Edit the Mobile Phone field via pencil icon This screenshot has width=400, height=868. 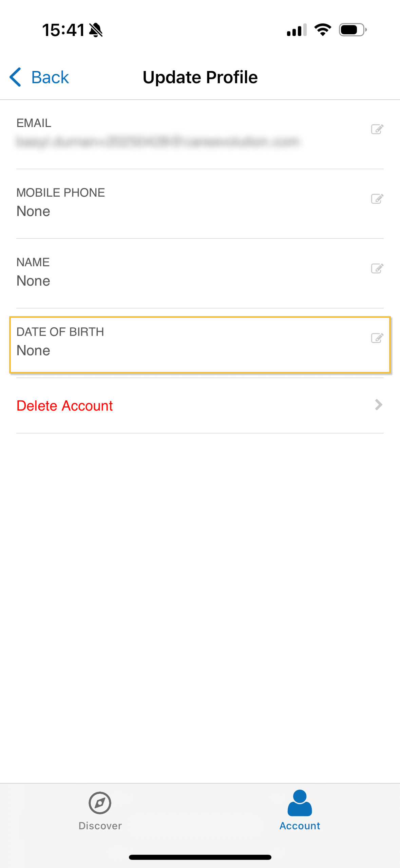click(377, 199)
